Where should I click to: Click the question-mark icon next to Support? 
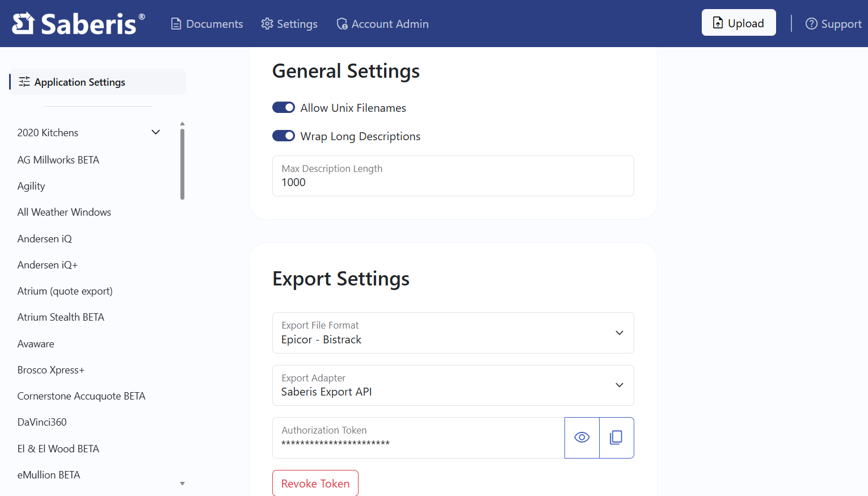[x=811, y=23]
